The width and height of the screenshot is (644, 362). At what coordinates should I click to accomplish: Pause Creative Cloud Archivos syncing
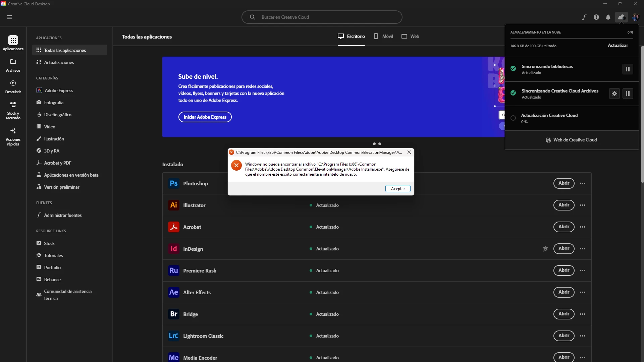pyautogui.click(x=628, y=94)
